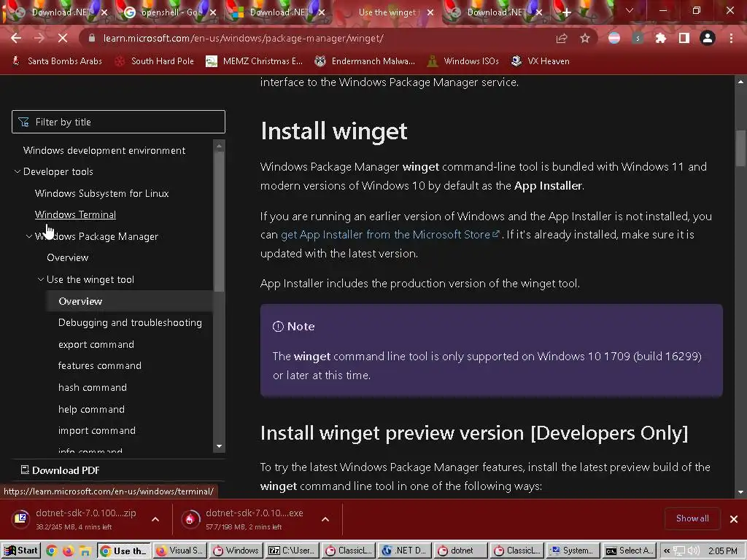Open the South Hard Pole bookmark
The height and width of the screenshot is (560, 747).
click(x=155, y=61)
